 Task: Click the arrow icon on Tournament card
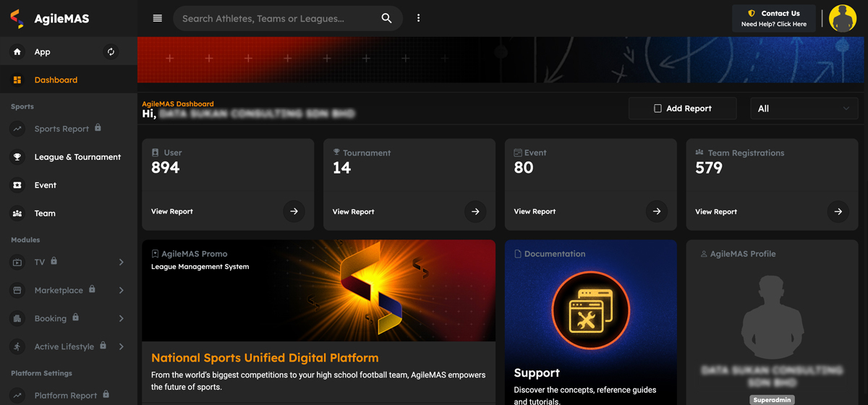[x=475, y=212]
